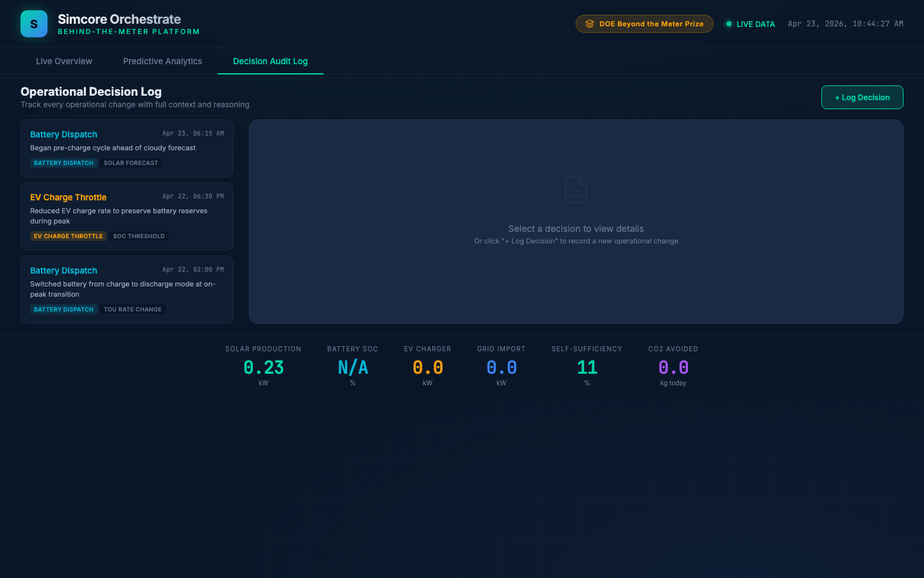
Task: Click the Self-Sufficiency percentage gauge
Action: [586, 367]
